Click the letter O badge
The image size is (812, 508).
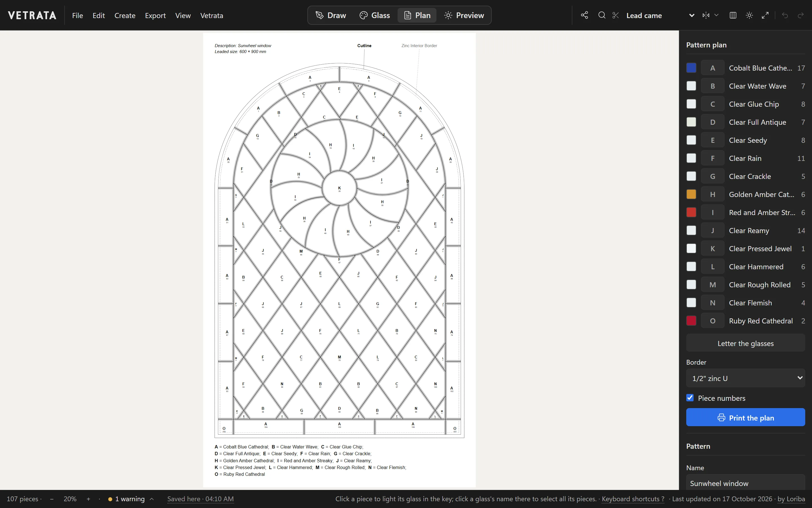pos(713,321)
